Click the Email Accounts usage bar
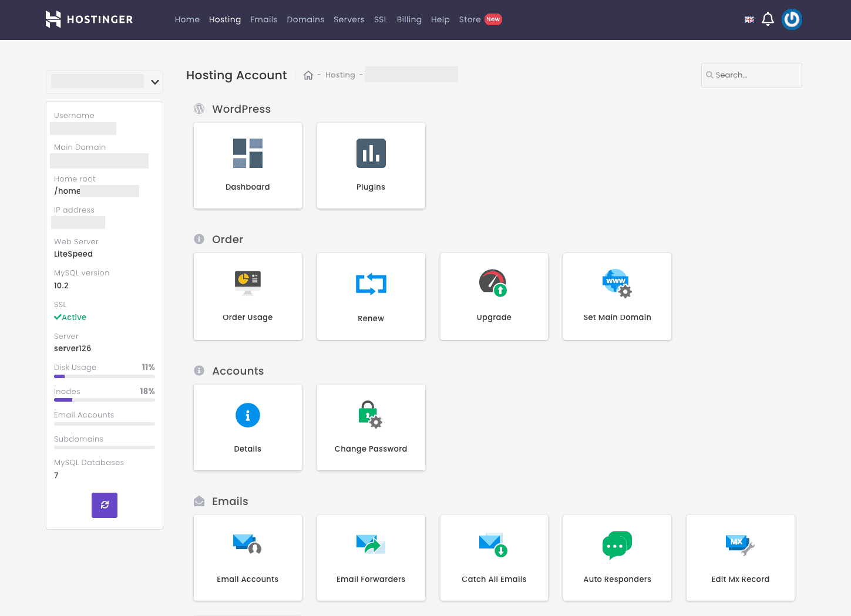851x616 pixels. pos(105,424)
